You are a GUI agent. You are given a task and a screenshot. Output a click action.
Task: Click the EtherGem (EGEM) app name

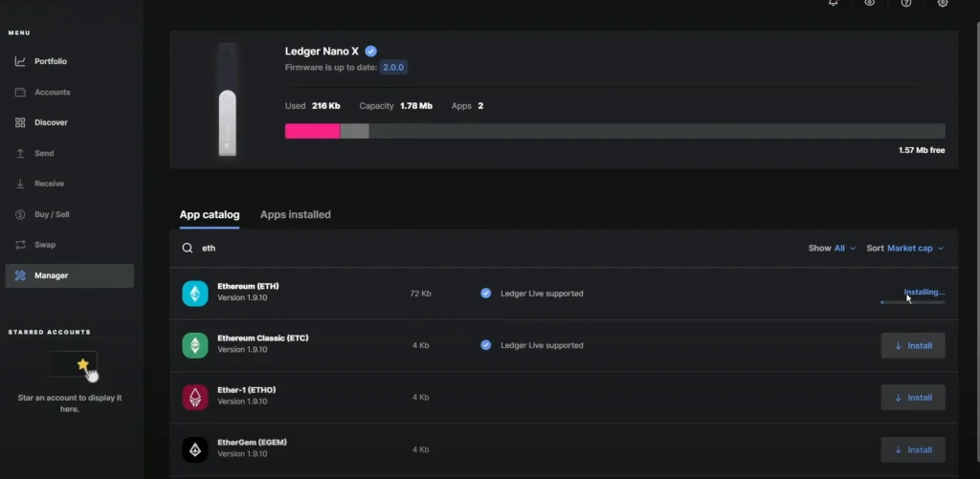[x=252, y=442]
